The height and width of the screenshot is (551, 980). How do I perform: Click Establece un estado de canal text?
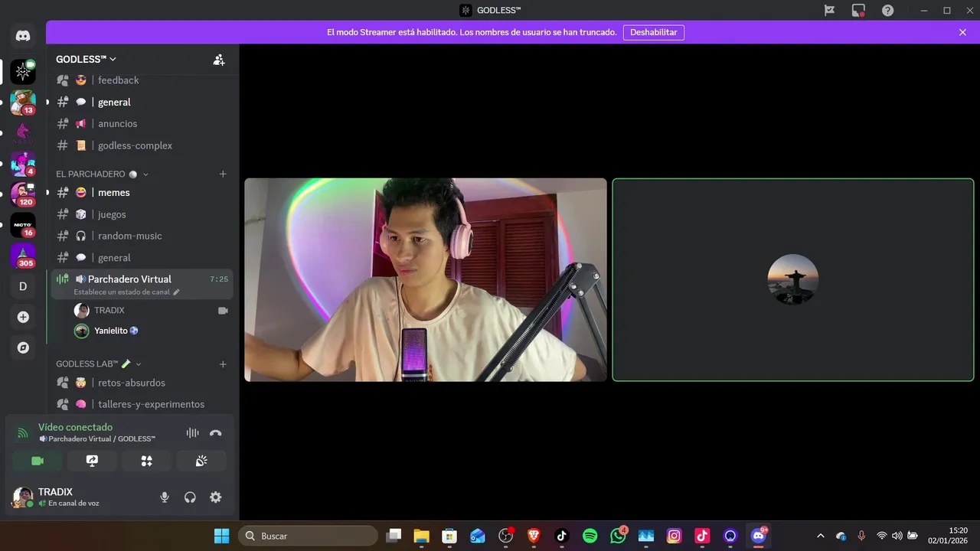[122, 292]
